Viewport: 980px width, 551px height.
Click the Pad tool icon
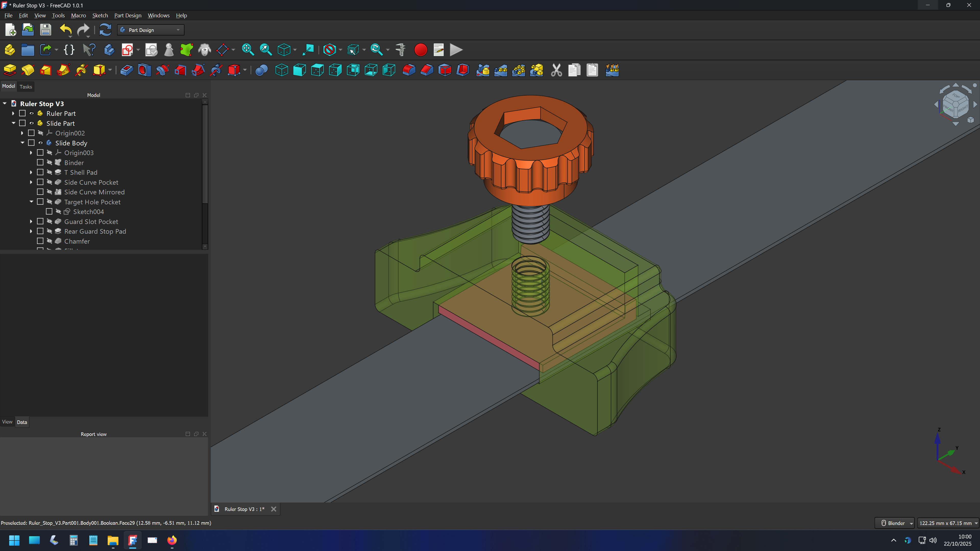pyautogui.click(x=10, y=70)
